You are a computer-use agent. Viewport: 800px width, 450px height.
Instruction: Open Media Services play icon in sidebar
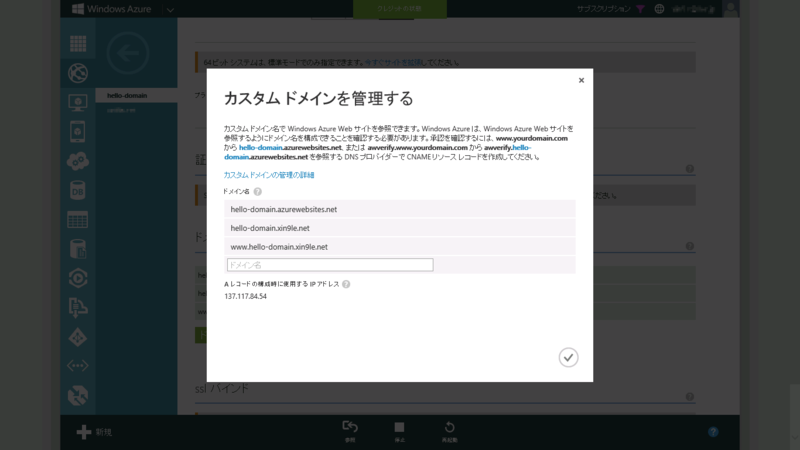click(x=78, y=278)
